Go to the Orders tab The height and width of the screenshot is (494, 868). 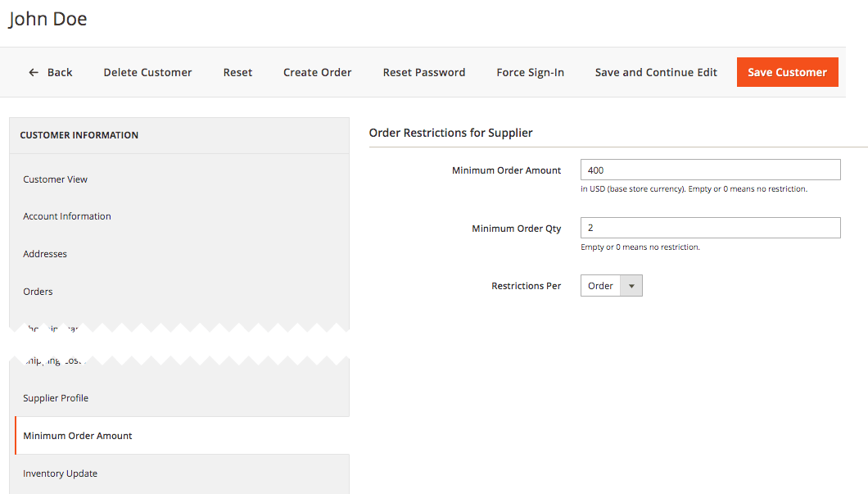[x=38, y=292]
